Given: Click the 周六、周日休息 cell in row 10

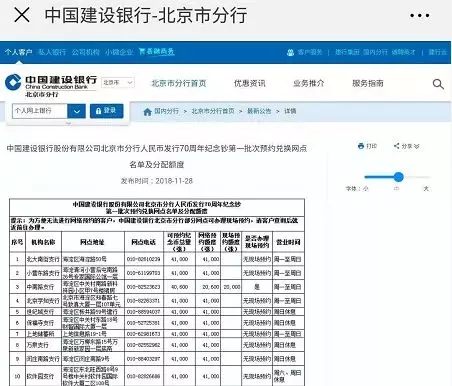Looking at the screenshot, I should click(x=288, y=376).
